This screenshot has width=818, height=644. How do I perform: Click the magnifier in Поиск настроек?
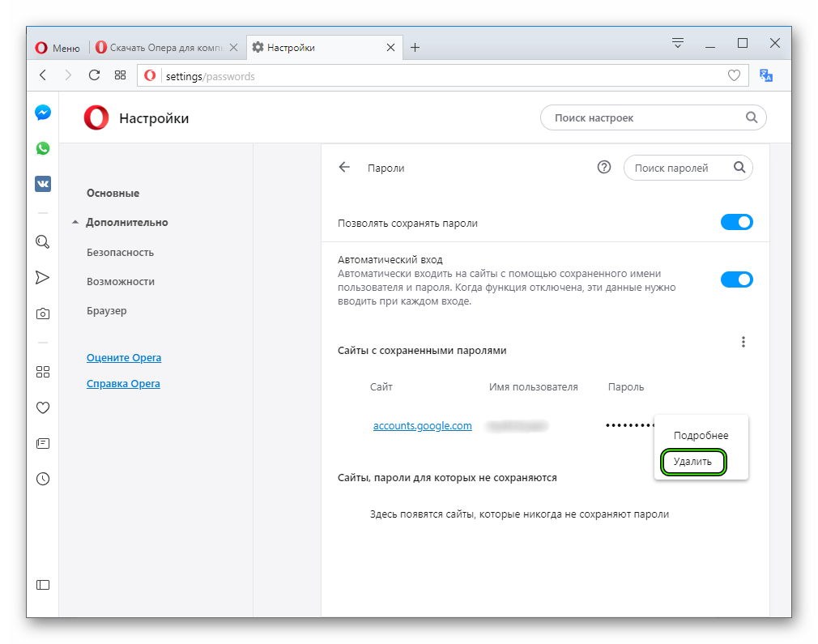[x=752, y=117]
